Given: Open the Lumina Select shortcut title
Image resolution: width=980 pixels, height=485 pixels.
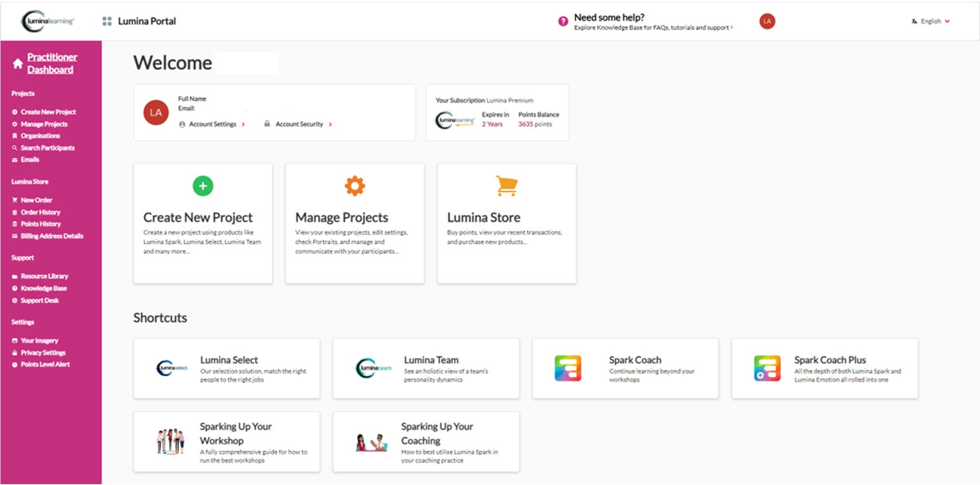Looking at the screenshot, I should [229, 360].
